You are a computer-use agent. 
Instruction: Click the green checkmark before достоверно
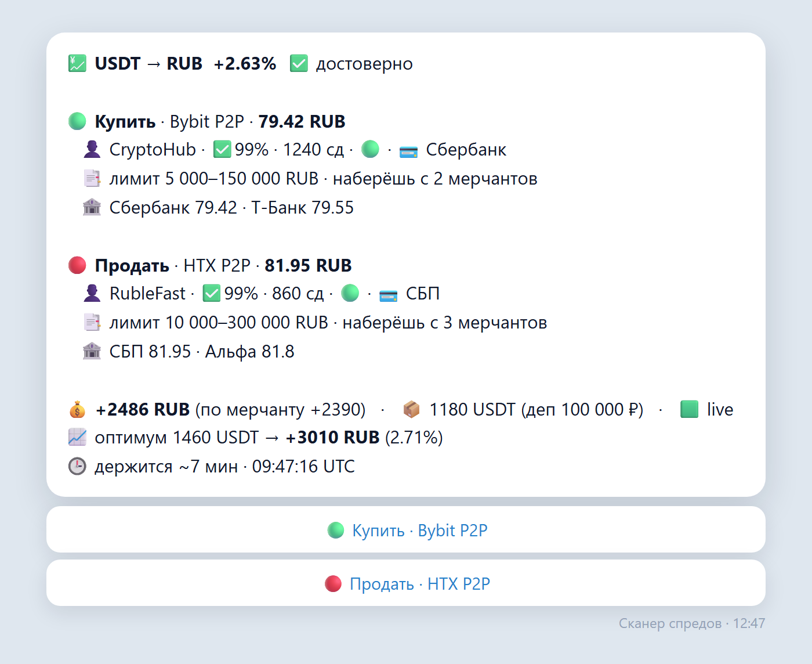(299, 63)
